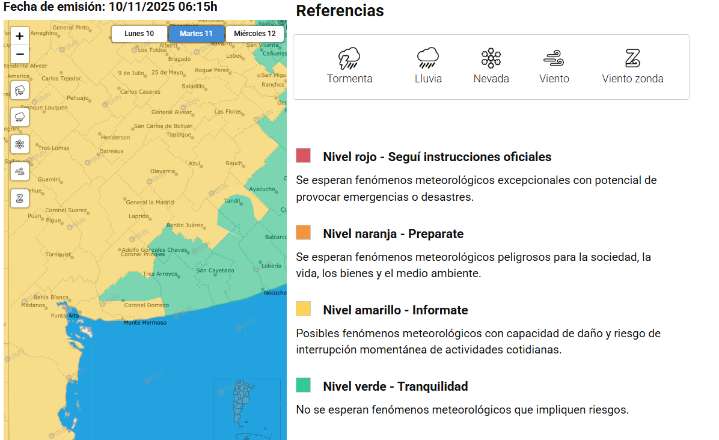The image size is (719, 440).
Task: Click the yellow level color swatch
Action: (x=303, y=308)
